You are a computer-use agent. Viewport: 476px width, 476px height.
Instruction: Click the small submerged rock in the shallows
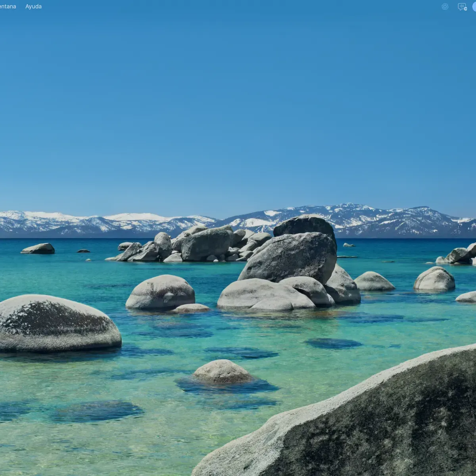click(x=222, y=372)
